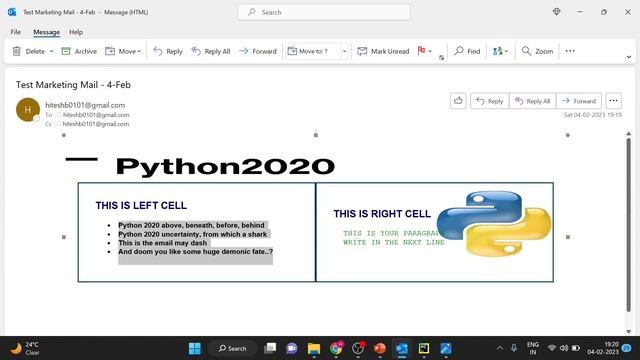
Task: Mark the message as Unread
Action: pos(383,51)
